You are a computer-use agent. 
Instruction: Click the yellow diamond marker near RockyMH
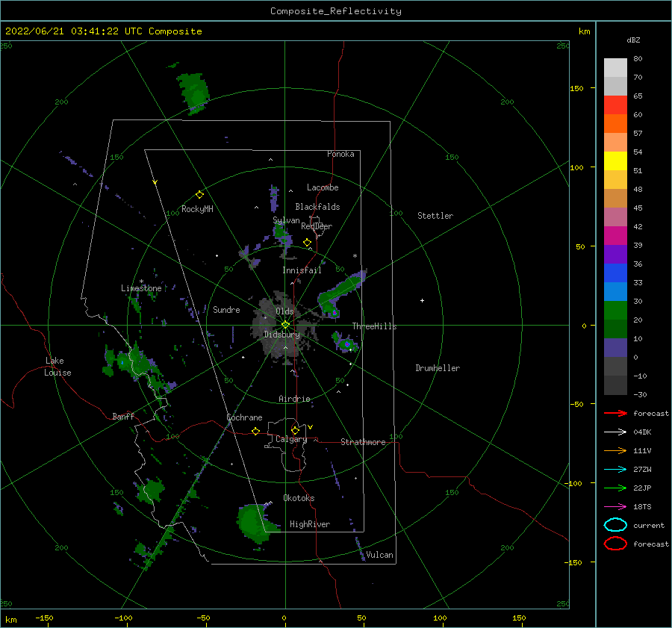199,195
